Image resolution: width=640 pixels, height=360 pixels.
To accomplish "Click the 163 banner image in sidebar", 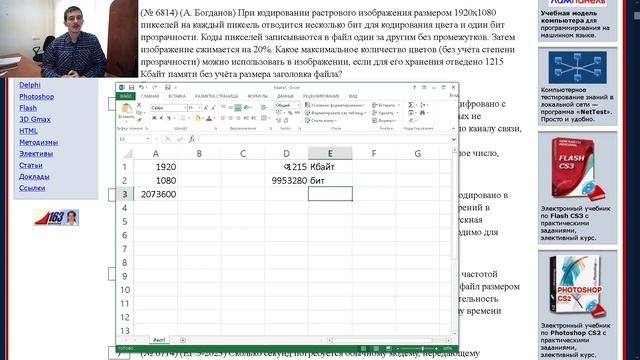I will pyautogui.click(x=56, y=217).
